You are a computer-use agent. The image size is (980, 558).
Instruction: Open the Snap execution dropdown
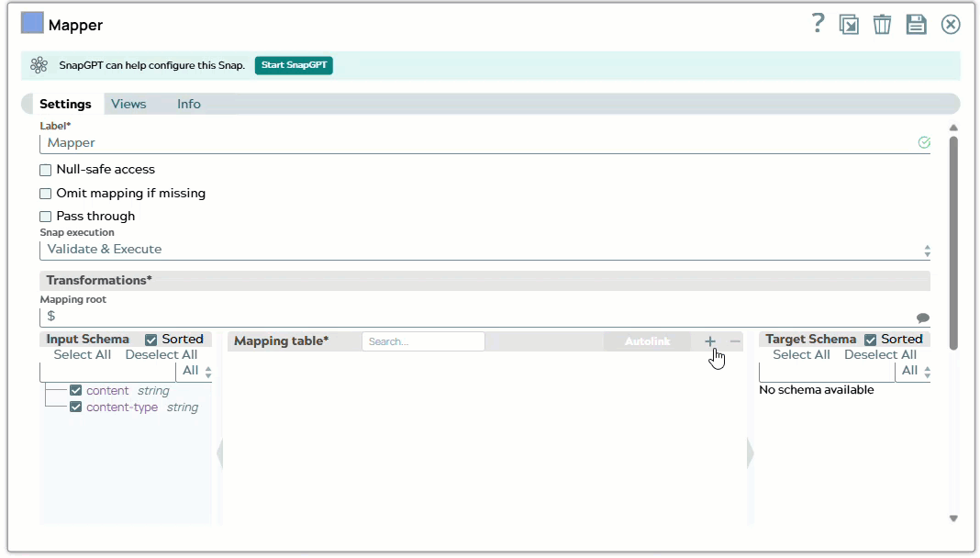tap(485, 250)
